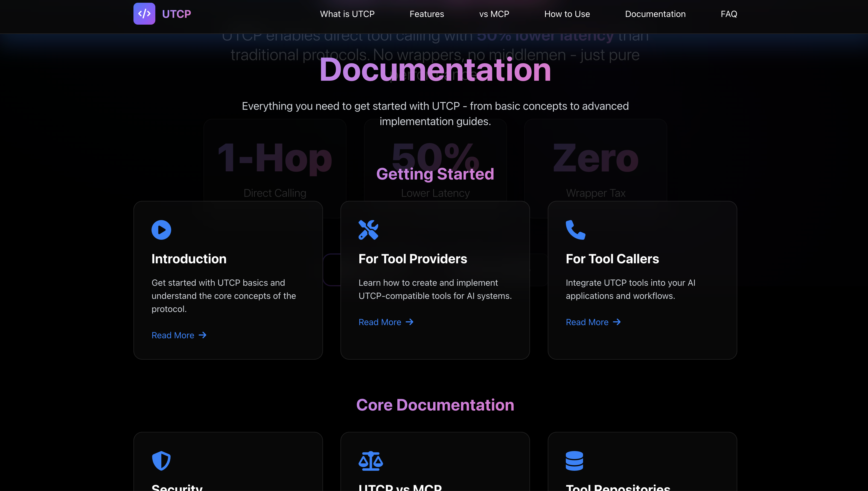Click the shield icon on Security card
Image resolution: width=868 pixels, height=491 pixels.
(161, 461)
